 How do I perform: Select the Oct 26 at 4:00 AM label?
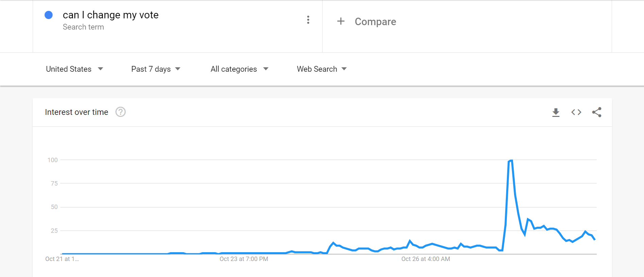click(426, 259)
